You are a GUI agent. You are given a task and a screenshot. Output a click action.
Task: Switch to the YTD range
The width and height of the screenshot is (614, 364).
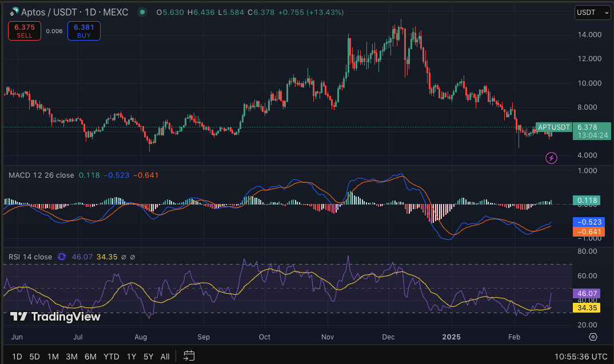click(111, 357)
